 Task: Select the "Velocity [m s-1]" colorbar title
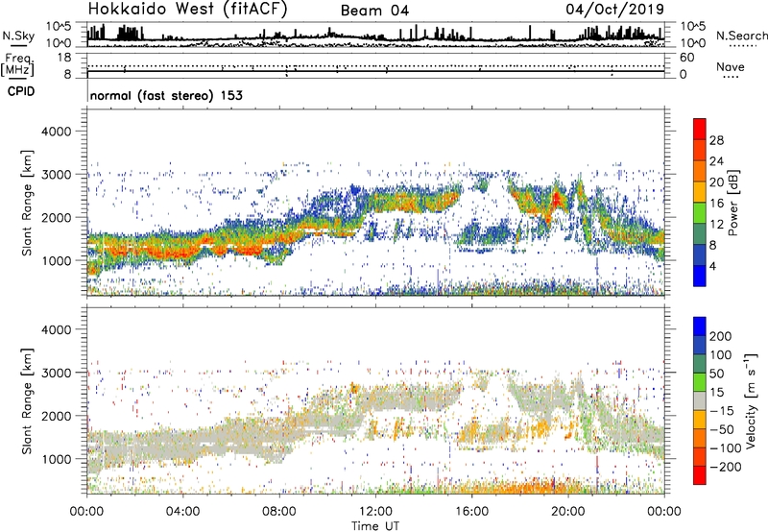click(752, 400)
